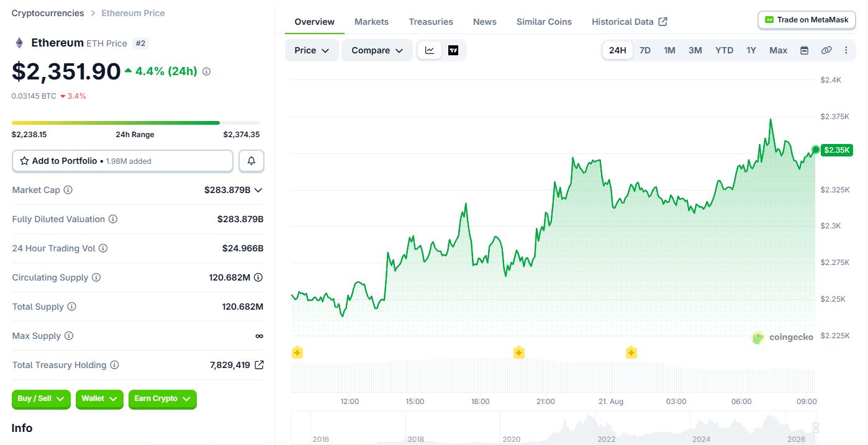The image size is (868, 445).
Task: Open the calendar date range picker
Action: pyautogui.click(x=804, y=50)
